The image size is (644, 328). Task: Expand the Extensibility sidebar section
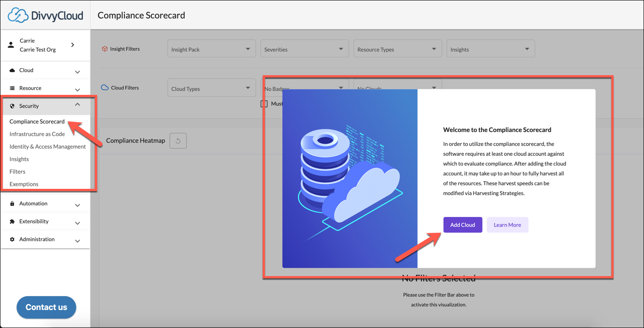click(x=77, y=223)
